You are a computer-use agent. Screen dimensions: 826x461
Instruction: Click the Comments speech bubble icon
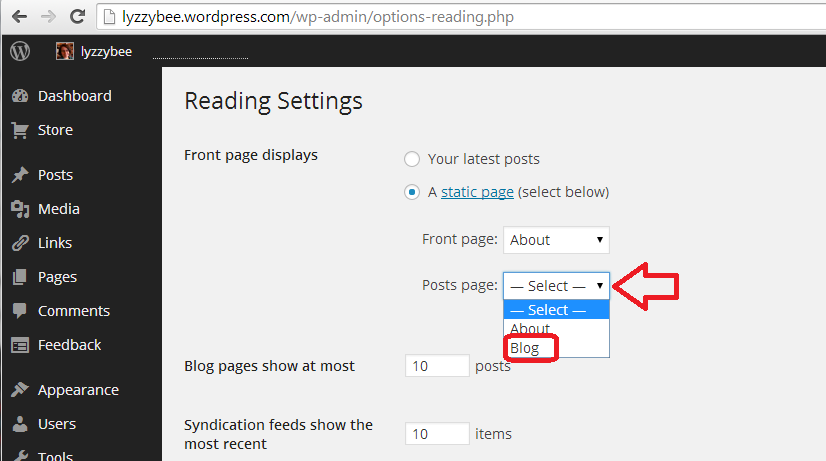20,311
